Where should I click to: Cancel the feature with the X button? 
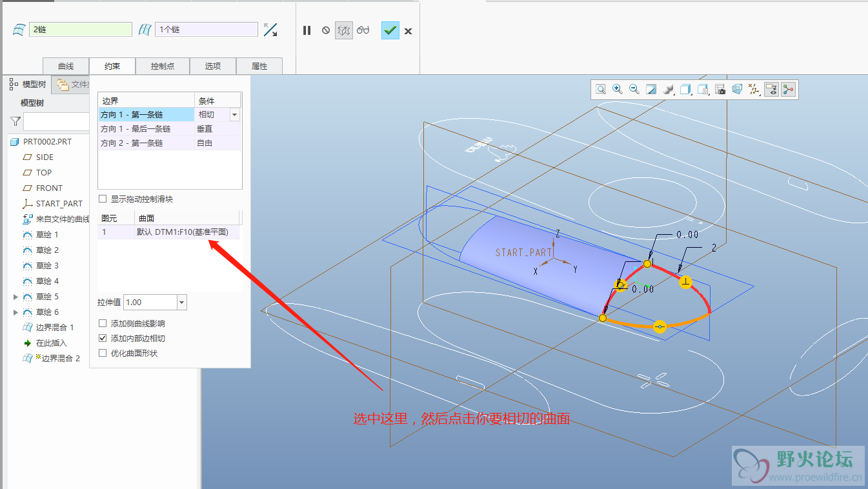coord(408,31)
